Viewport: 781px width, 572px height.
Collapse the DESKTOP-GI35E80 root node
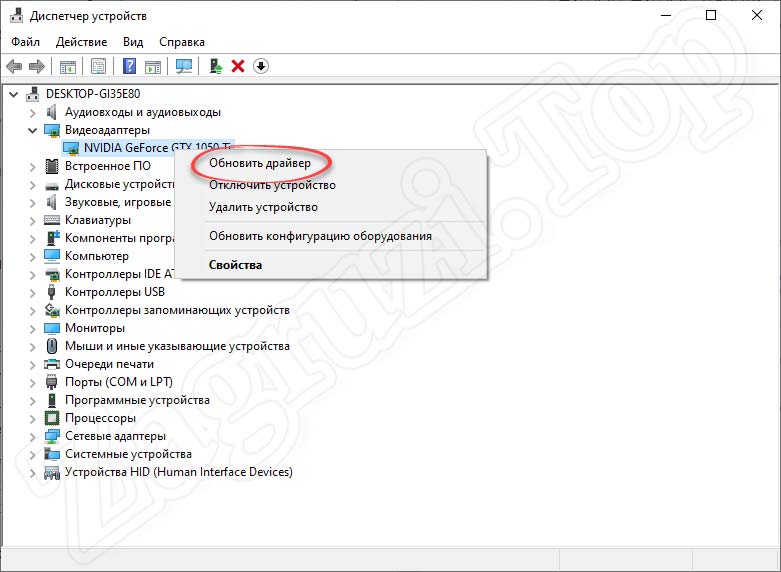[x=13, y=94]
